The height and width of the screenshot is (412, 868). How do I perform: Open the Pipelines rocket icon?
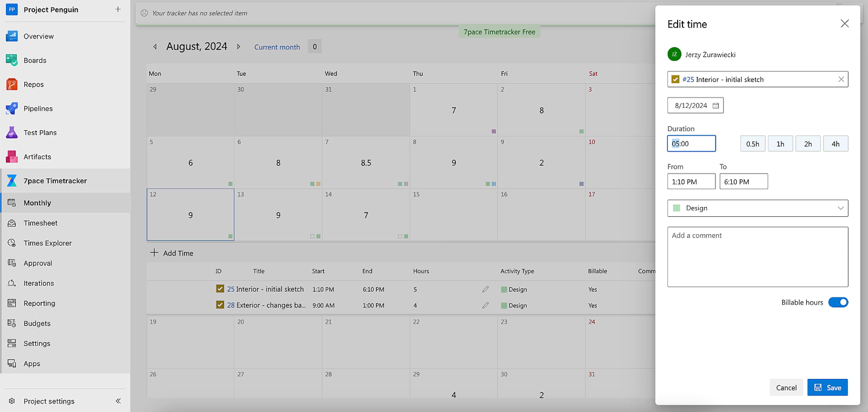[12, 108]
